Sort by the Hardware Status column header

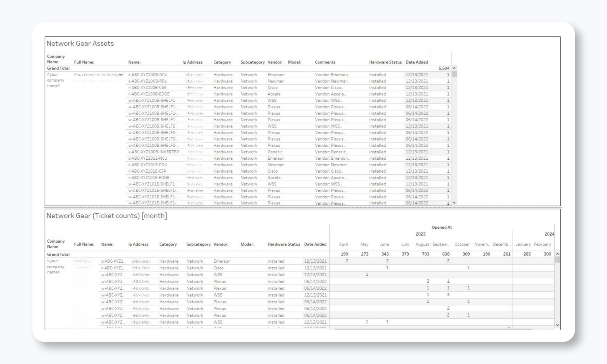coord(385,62)
